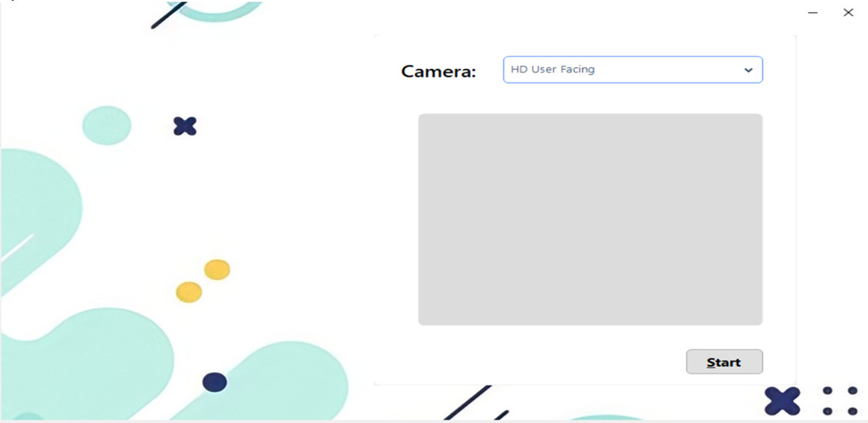Click the gray camera preview area
The image size is (868, 423).
(x=590, y=219)
